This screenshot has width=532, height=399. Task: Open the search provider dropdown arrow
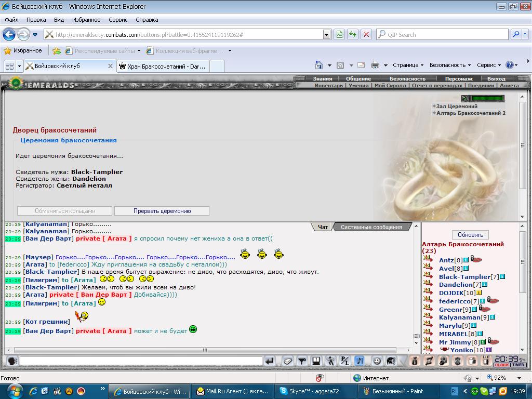[x=525, y=34]
